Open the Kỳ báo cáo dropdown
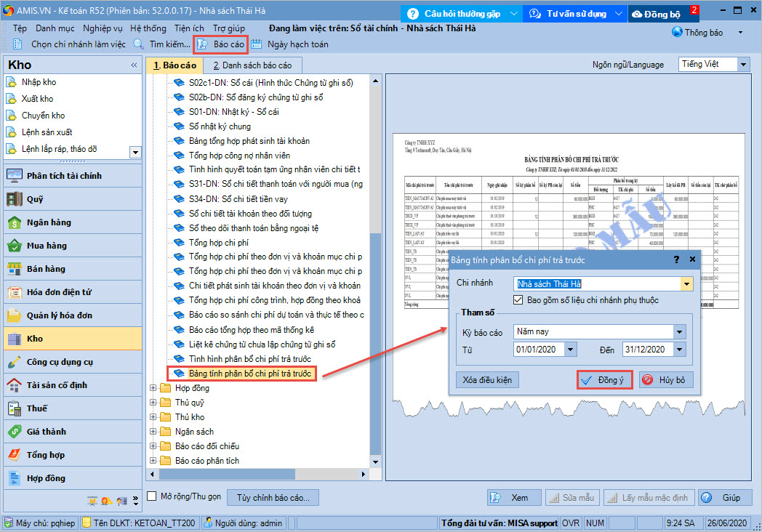Screen dimensions: 762x532 (x=679, y=332)
